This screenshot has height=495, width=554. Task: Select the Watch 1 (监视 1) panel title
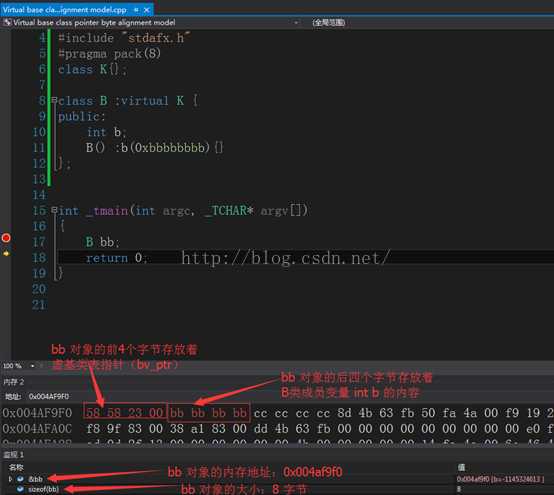pos(13,454)
